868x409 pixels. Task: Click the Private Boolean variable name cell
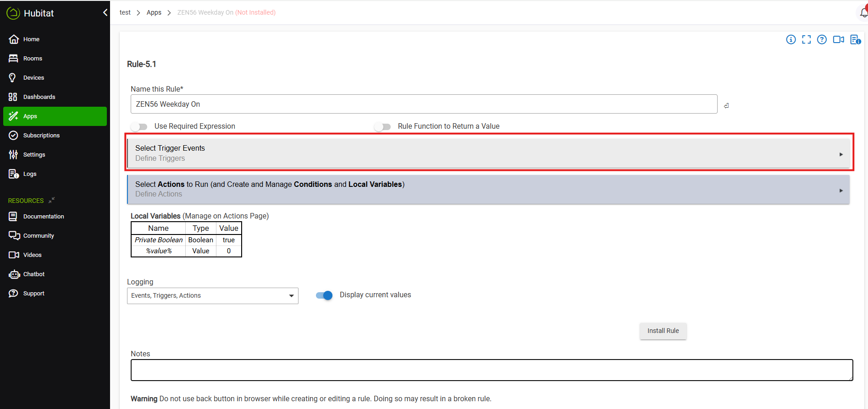click(x=159, y=240)
